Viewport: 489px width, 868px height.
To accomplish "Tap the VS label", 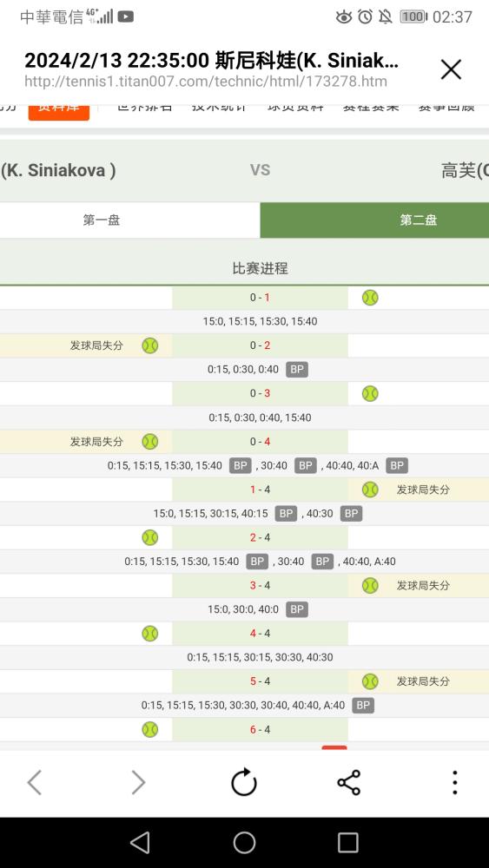I will (260, 170).
